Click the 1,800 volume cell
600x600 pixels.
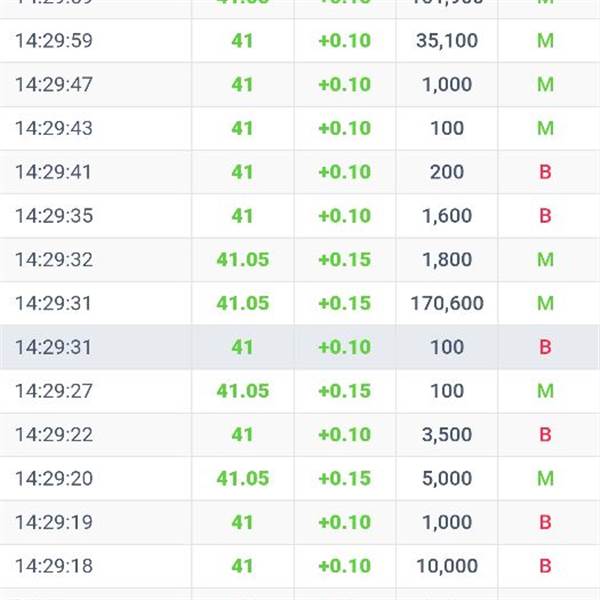click(x=447, y=260)
